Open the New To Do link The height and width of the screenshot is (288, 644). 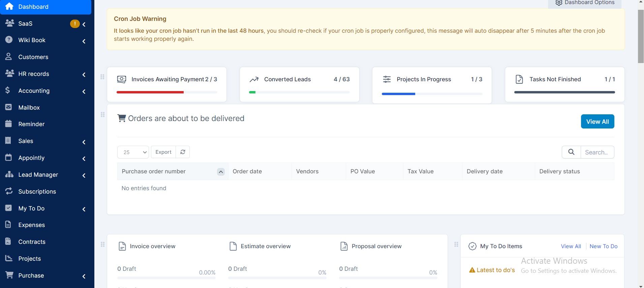coord(603,246)
